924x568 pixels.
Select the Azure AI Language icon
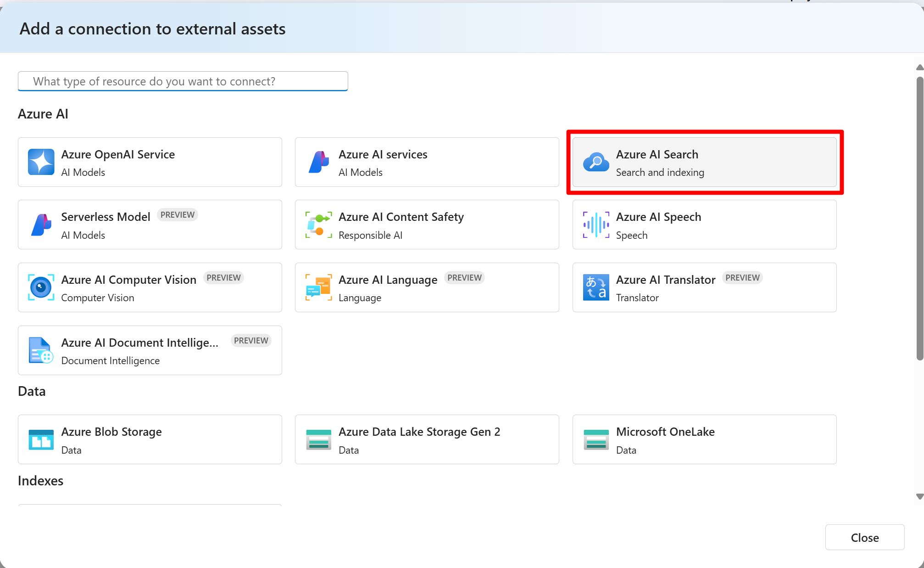click(318, 287)
